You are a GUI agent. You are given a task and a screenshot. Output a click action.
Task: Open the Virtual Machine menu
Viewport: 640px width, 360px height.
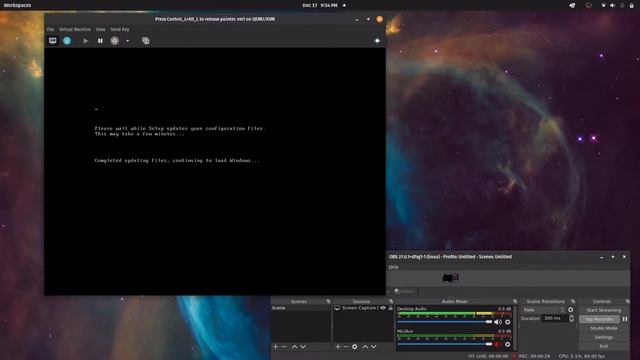(75, 29)
